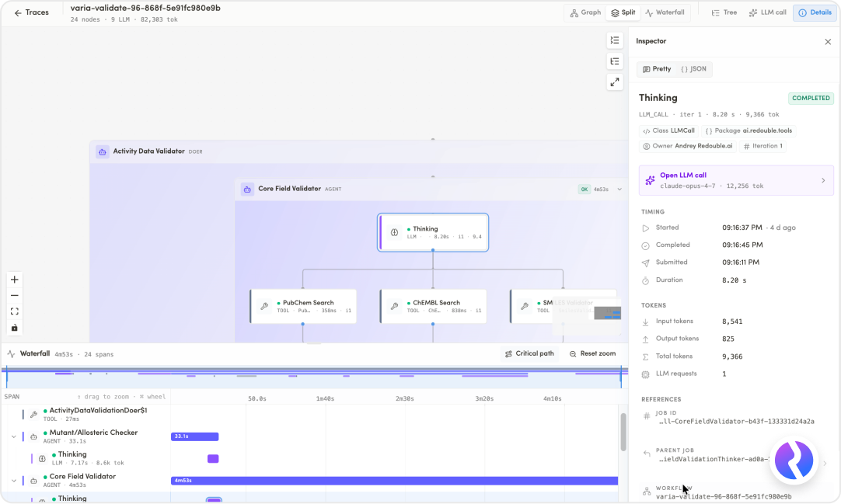
Task: Select the Thinking node in graph
Action: point(433,232)
